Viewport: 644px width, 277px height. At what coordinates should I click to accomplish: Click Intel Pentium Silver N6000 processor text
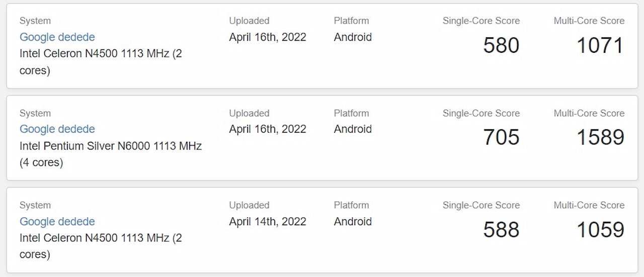[111, 154]
